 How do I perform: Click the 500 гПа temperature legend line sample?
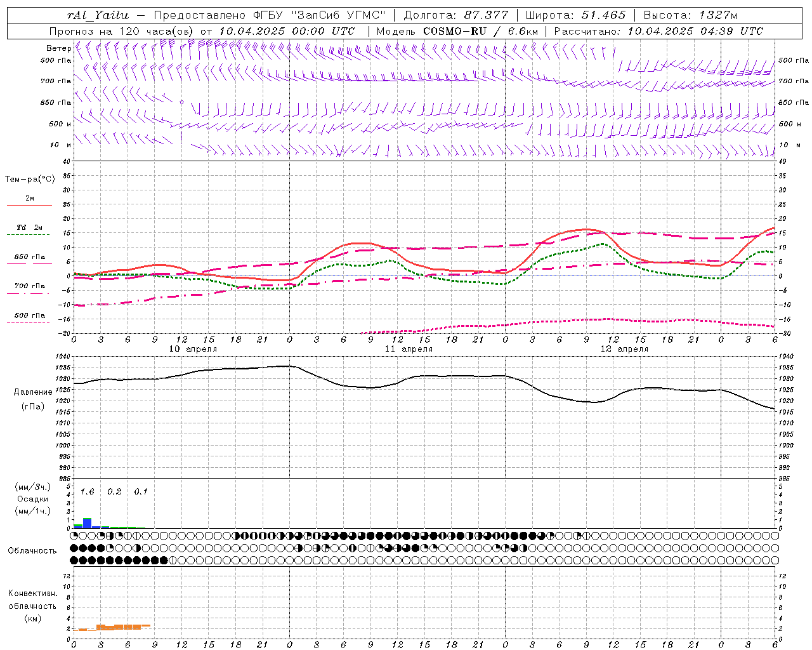click(28, 323)
